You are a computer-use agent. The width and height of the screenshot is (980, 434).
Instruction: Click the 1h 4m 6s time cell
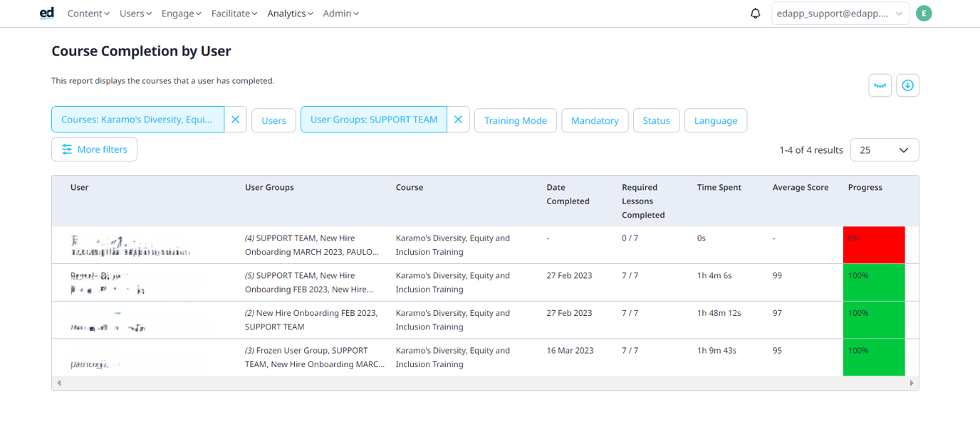click(x=714, y=275)
